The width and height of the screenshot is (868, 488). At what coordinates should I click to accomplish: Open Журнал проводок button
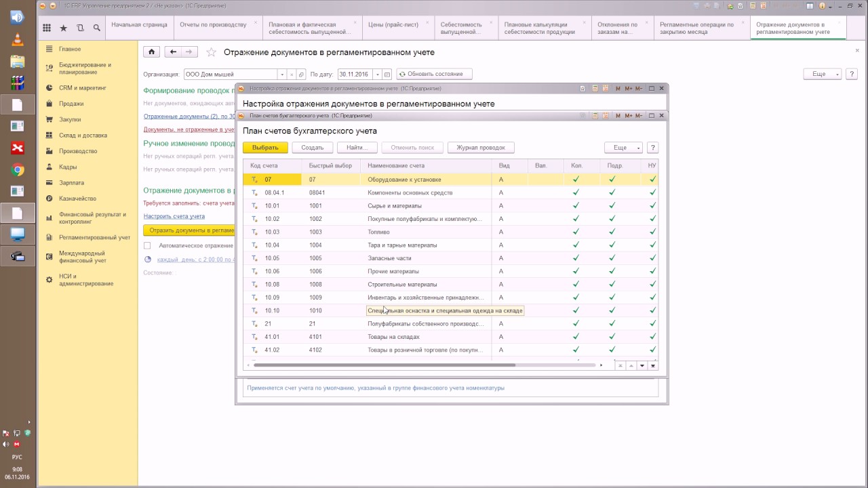[481, 147]
